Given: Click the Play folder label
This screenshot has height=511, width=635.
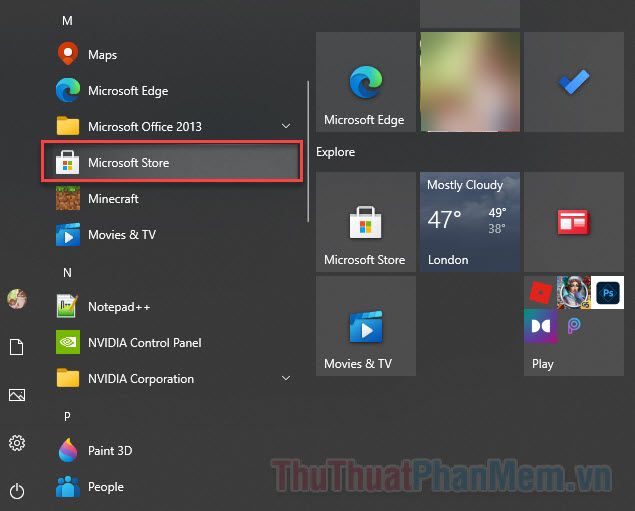Looking at the screenshot, I should (x=543, y=364).
